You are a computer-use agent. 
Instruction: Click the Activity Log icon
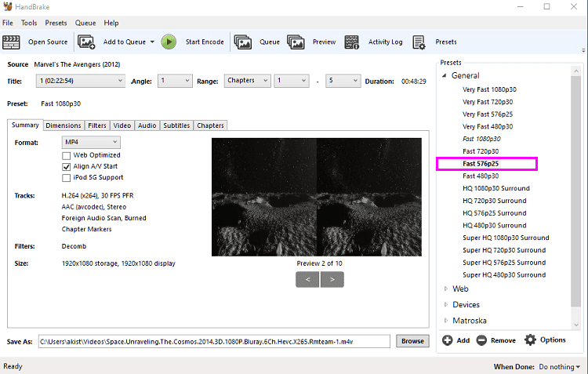coord(352,42)
